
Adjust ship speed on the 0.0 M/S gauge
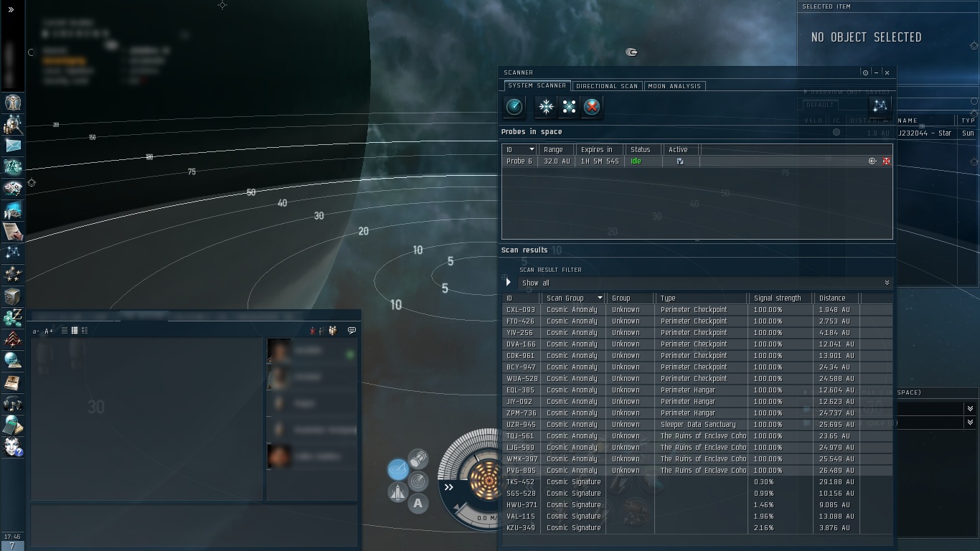coord(488,518)
